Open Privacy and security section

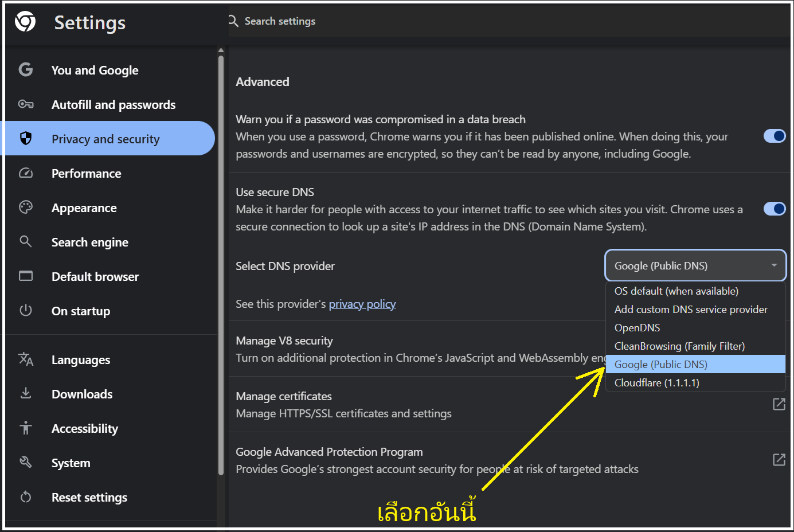pos(108,138)
